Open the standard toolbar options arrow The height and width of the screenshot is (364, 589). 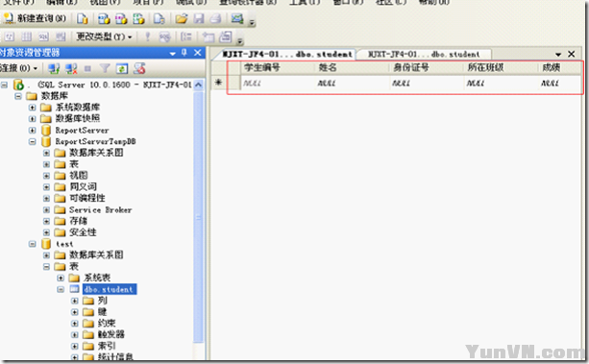[252, 22]
